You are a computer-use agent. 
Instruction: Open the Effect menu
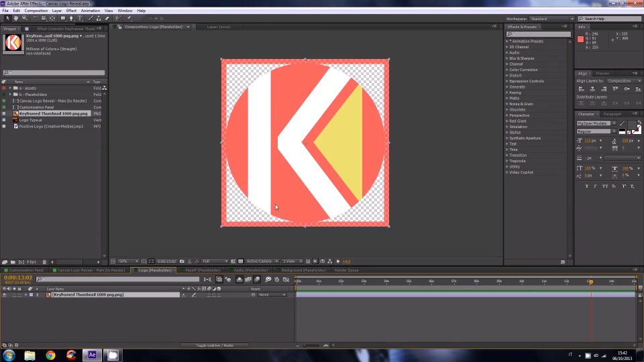tap(71, 11)
